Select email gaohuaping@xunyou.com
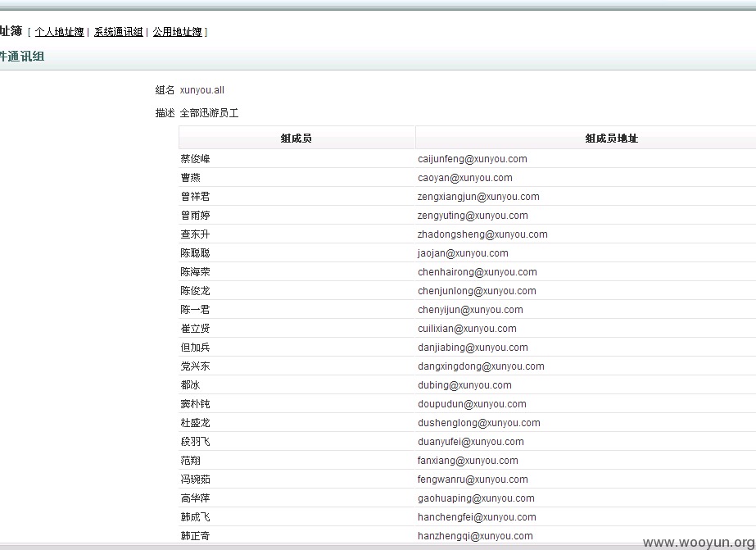The height and width of the screenshot is (550, 756). tap(476, 498)
